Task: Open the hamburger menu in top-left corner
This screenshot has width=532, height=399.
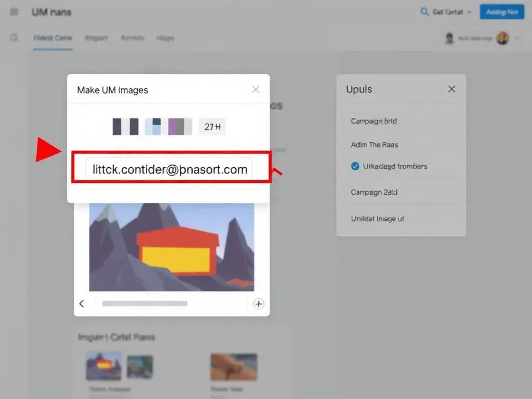Action: (x=14, y=12)
